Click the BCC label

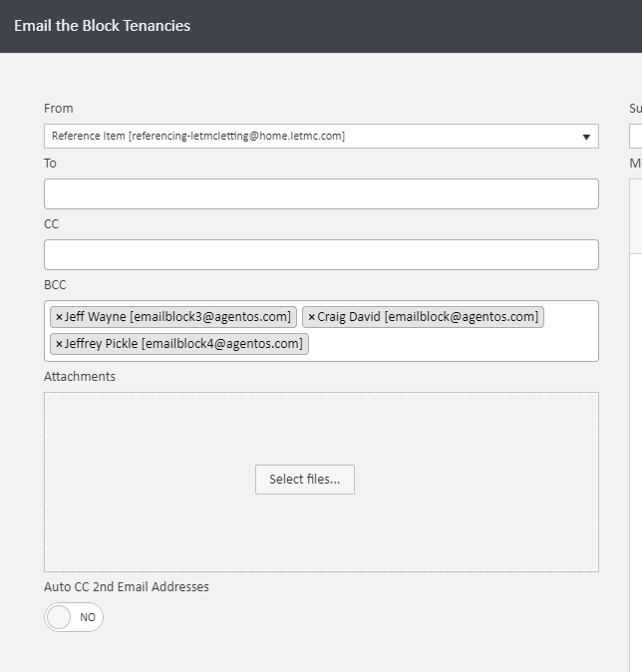coord(55,285)
